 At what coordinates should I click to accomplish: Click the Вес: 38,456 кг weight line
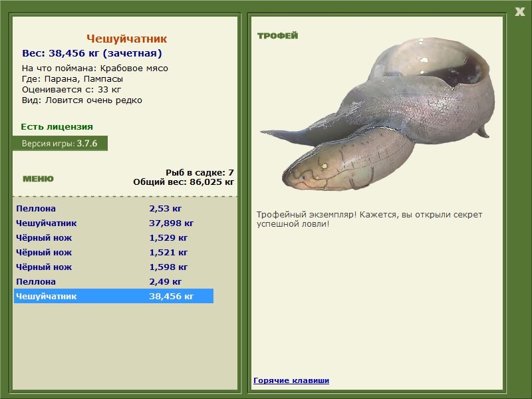[x=92, y=53]
